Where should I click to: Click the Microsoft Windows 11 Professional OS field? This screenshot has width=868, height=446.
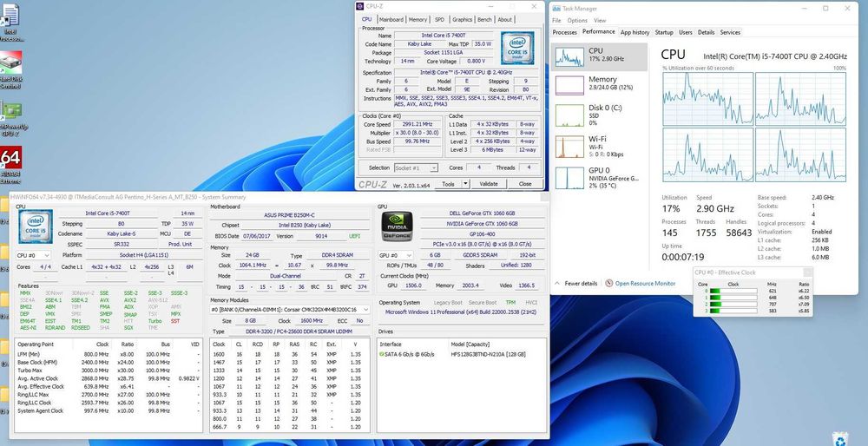click(x=461, y=312)
